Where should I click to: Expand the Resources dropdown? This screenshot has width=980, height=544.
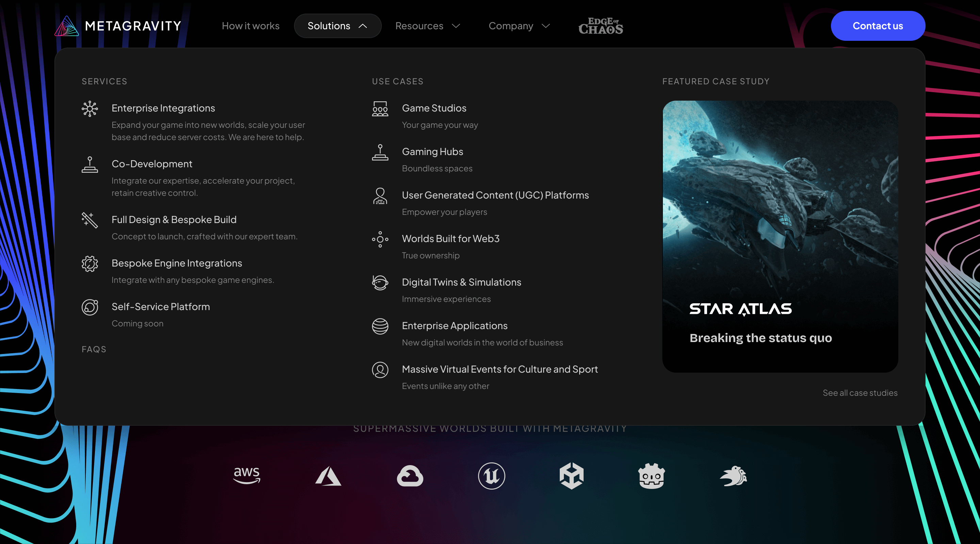pyautogui.click(x=428, y=26)
